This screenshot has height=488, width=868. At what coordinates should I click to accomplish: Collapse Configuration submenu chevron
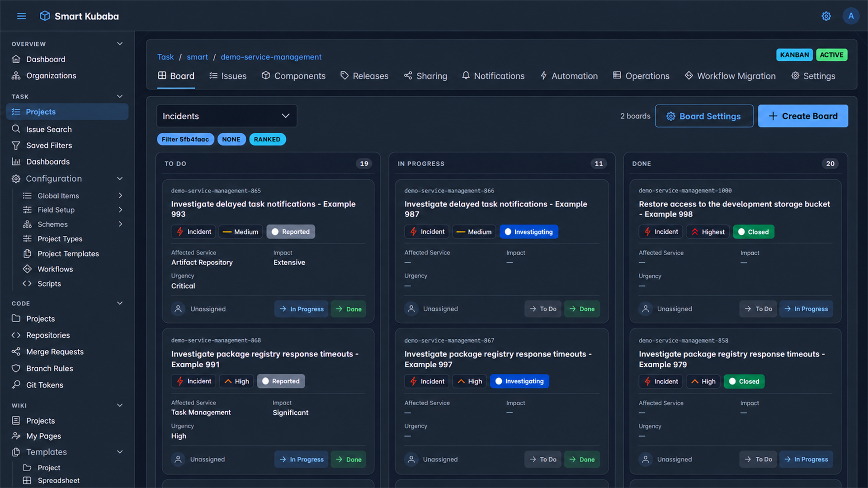coord(120,178)
